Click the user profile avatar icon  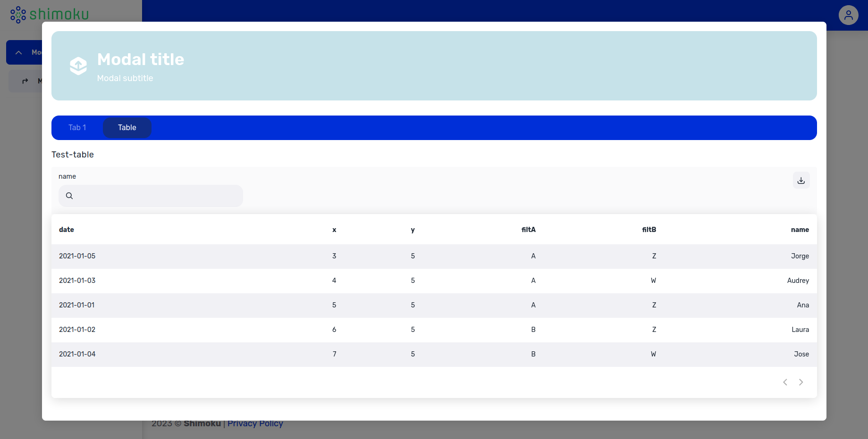(x=848, y=15)
